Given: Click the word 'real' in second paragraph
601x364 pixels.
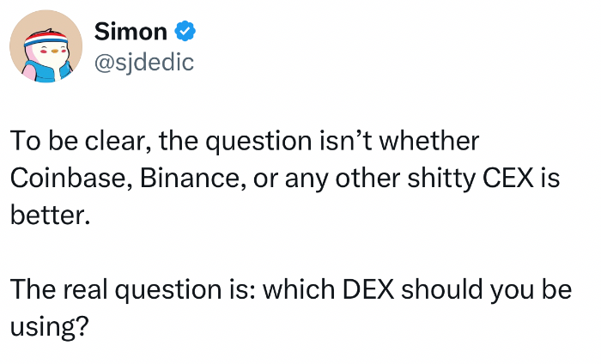Looking at the screenshot, I should [x=85, y=289].
